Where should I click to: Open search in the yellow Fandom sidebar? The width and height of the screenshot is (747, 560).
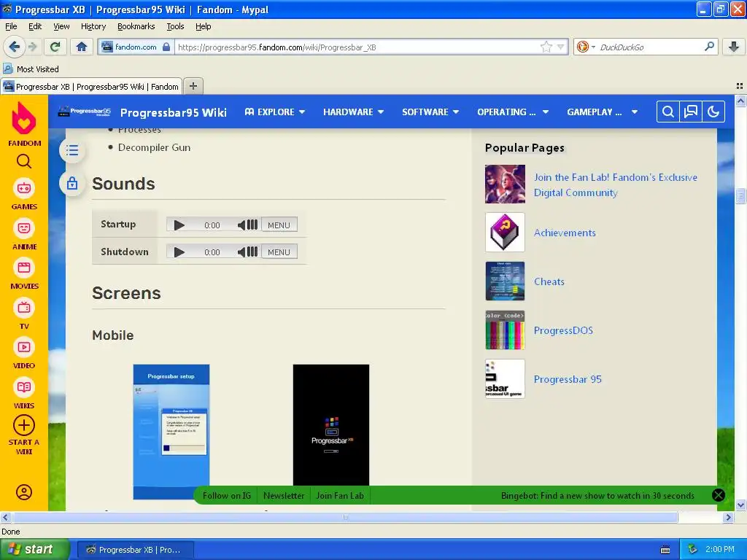24,162
